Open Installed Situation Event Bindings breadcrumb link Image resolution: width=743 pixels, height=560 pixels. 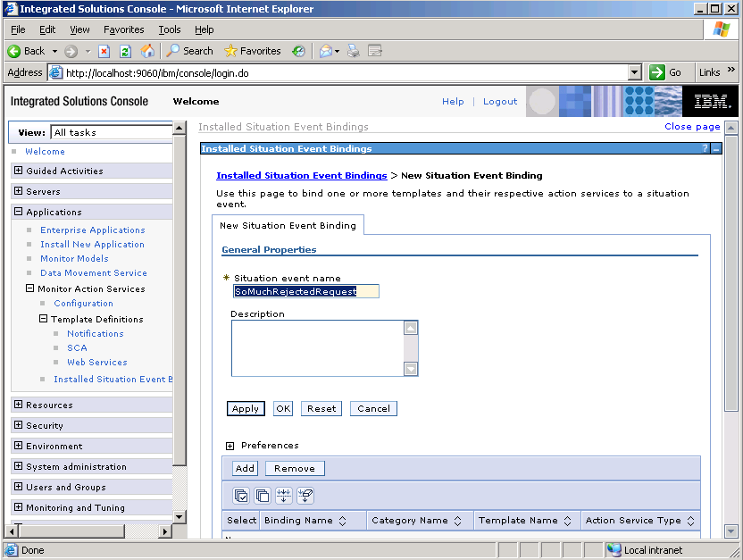coord(301,176)
